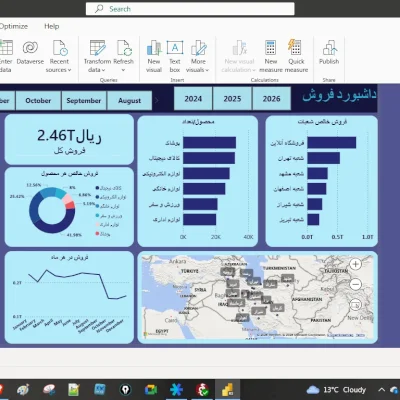Click the 'داشبورد فروش' dashboard title
Viewport: 400px width, 400px height.
(x=339, y=95)
